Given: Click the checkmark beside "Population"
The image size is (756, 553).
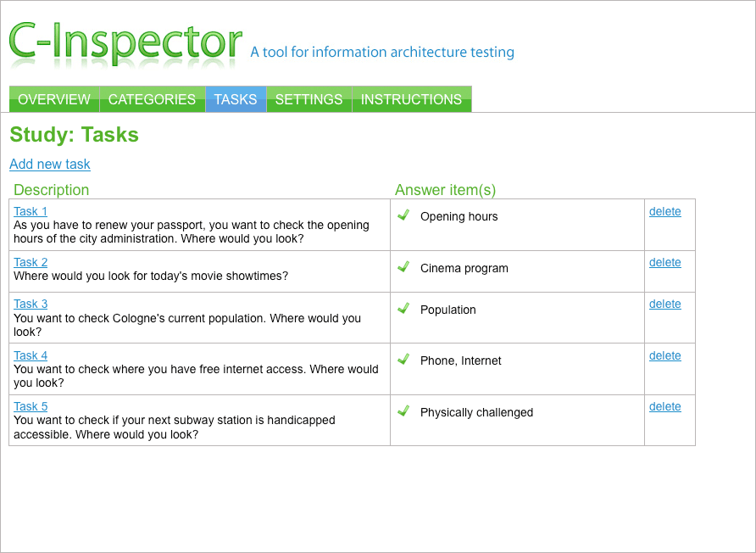Looking at the screenshot, I should 403,309.
